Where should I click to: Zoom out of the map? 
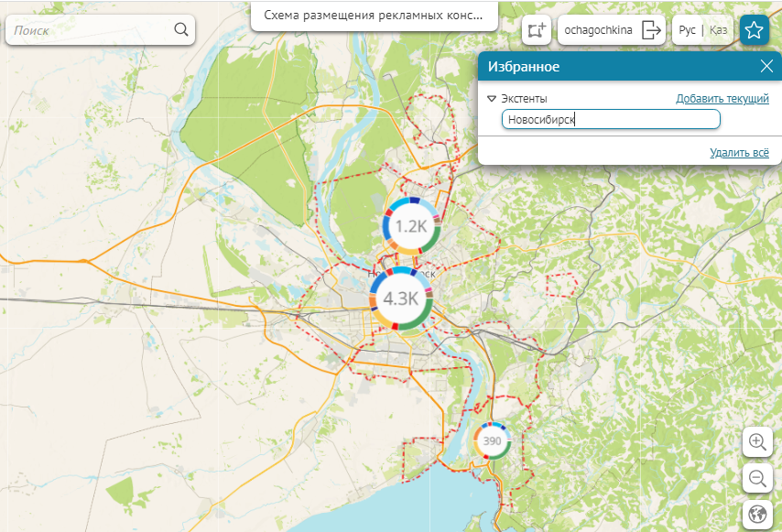pos(757,478)
